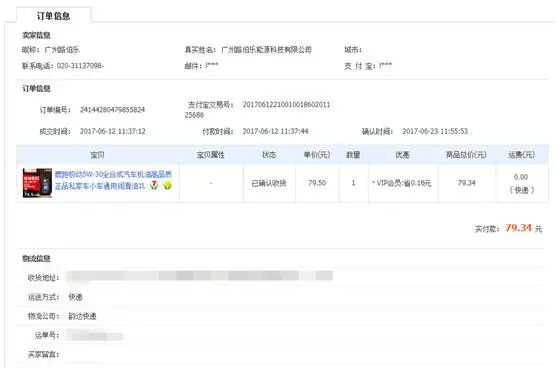Image resolution: width=557 pixels, height=369 pixels.
Task: Select the deal time 2017-06-12 11:37:12
Action: [x=113, y=131]
